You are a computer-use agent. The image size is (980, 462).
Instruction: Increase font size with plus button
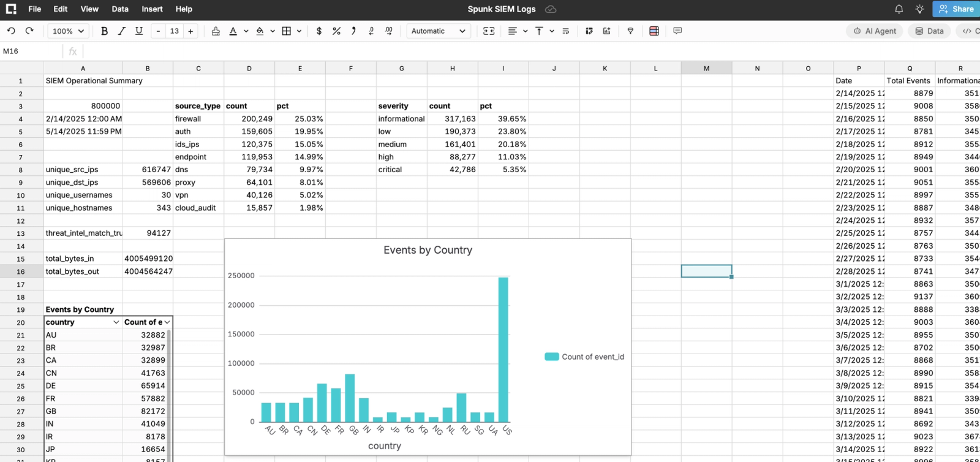tap(190, 31)
